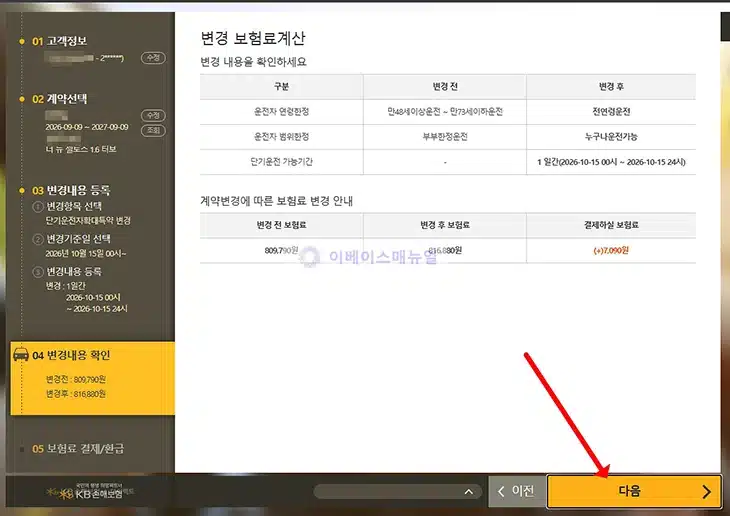Click the 부부한정운전 cell
The image size is (730, 516).
tap(445, 137)
